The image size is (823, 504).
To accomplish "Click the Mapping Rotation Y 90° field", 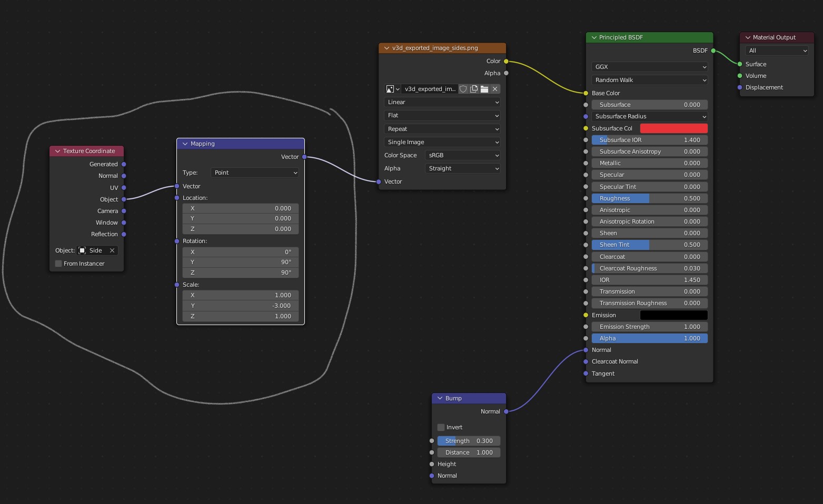I will [x=241, y=262].
